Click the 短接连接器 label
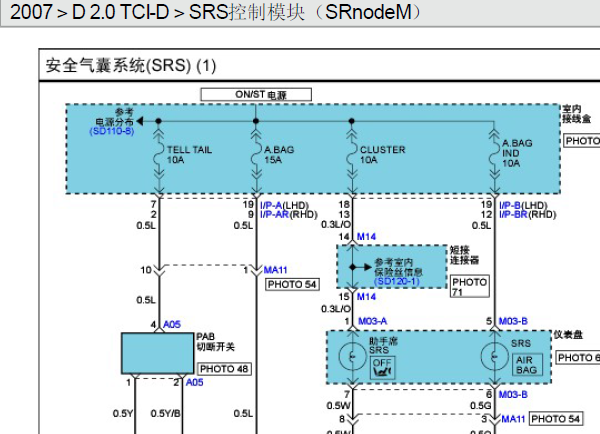 pos(464,255)
